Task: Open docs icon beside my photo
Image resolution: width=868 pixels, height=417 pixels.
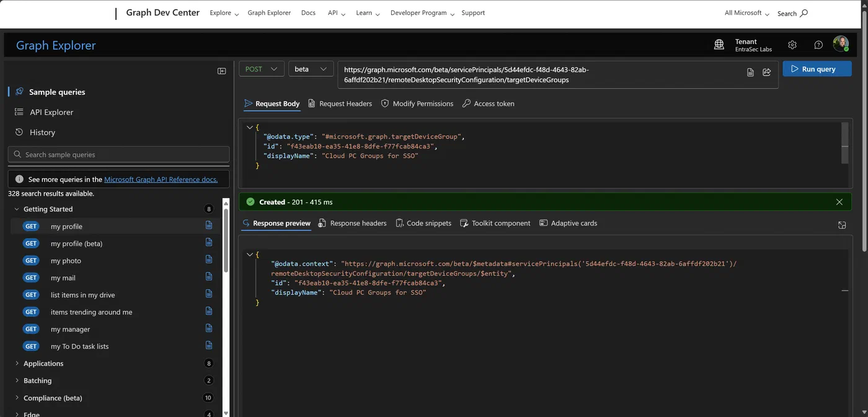Action: pos(209,261)
